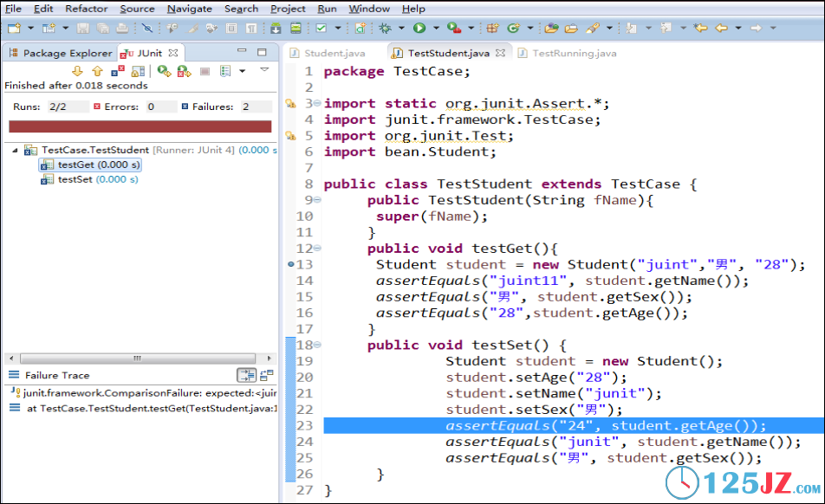
Task: Toggle Show Whitespace Characters pilcrow icon
Action: tap(251, 28)
